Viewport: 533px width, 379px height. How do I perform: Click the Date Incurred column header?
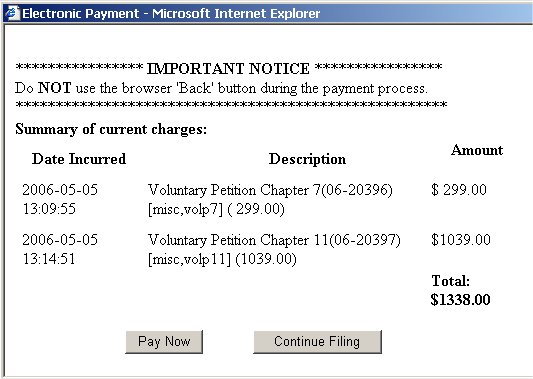79,159
